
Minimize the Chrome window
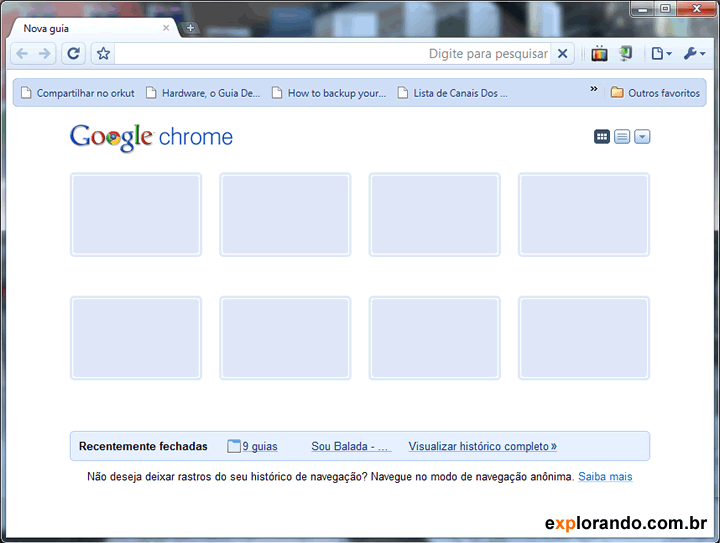click(643, 9)
